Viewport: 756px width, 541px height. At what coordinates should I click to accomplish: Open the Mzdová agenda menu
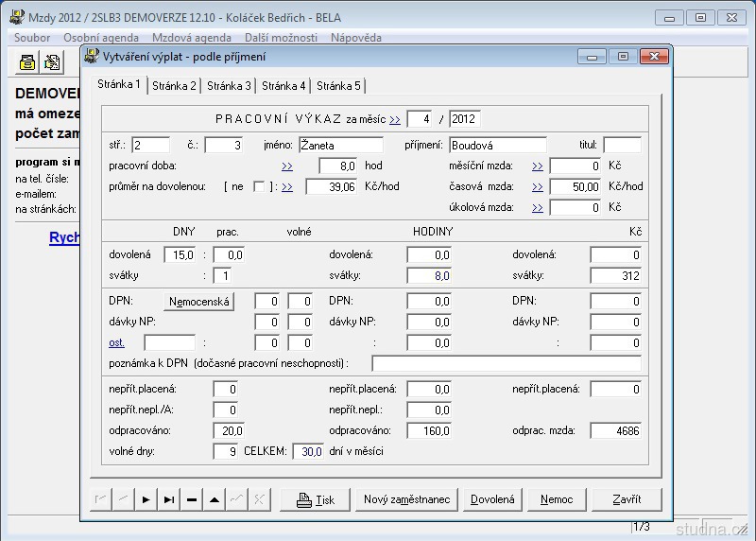click(x=192, y=38)
